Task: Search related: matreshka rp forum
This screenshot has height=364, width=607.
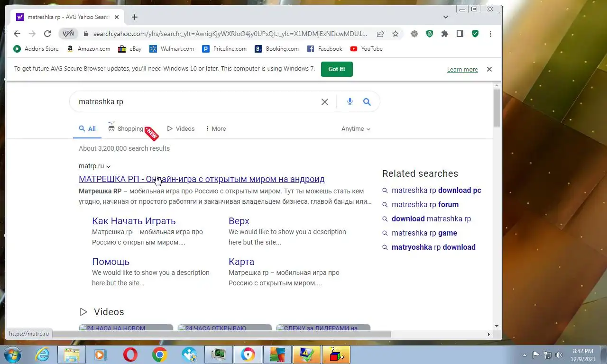Action: coord(425,204)
